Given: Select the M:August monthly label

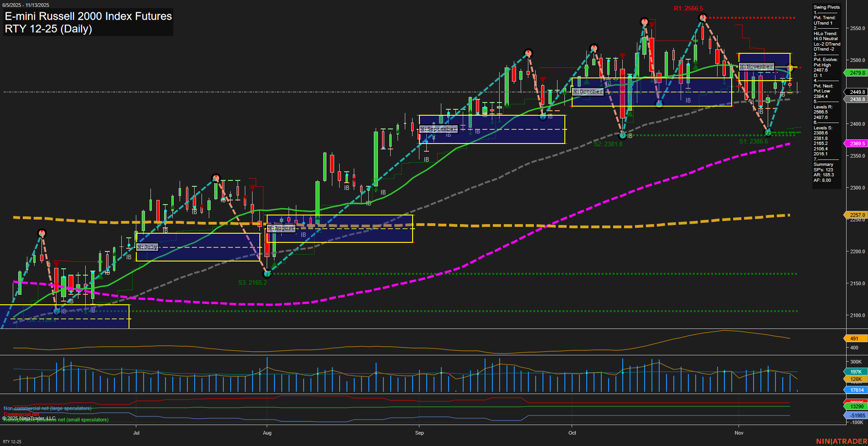Looking at the screenshot, I should tap(281, 228).
